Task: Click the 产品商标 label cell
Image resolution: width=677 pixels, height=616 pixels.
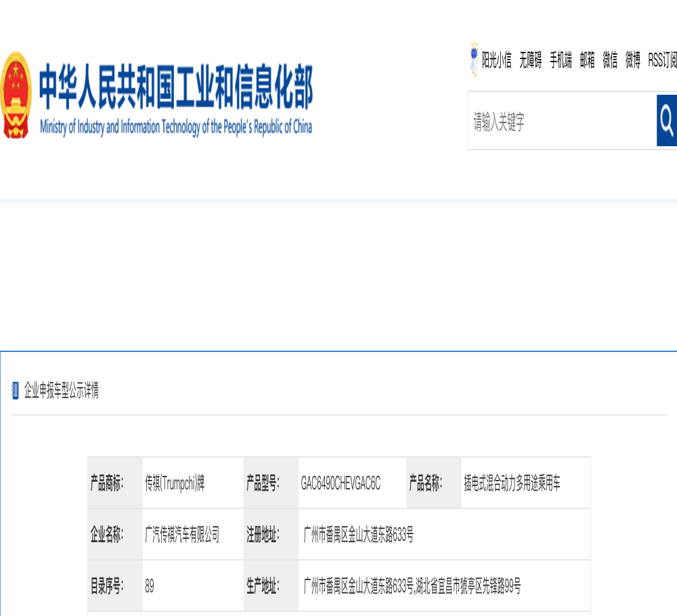Action: click(x=115, y=483)
